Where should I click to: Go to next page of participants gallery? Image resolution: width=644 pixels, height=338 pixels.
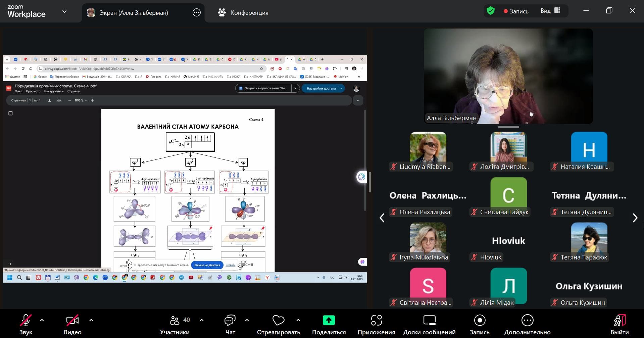[635, 218]
